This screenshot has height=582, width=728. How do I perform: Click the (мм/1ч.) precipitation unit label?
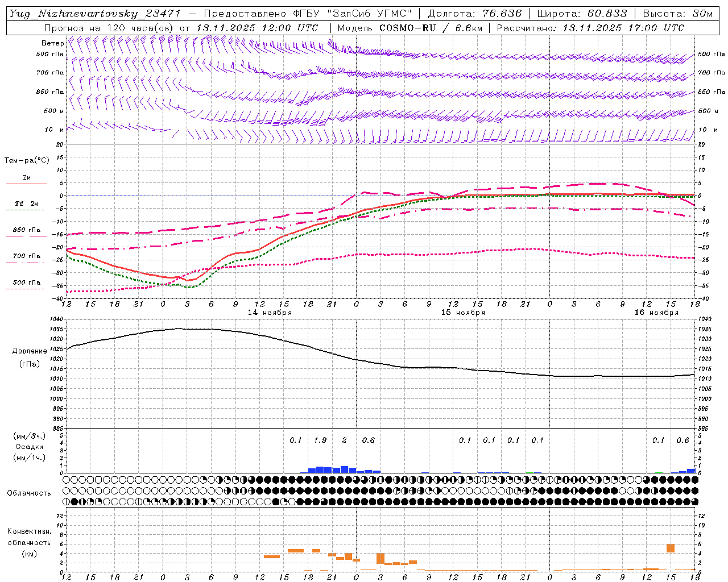[x=29, y=458]
